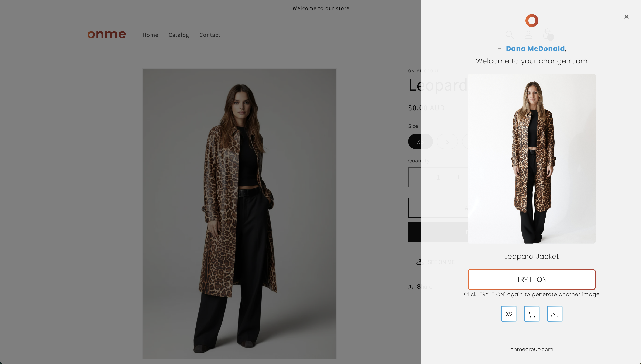Open the Dana McDonald profile link

[535, 49]
